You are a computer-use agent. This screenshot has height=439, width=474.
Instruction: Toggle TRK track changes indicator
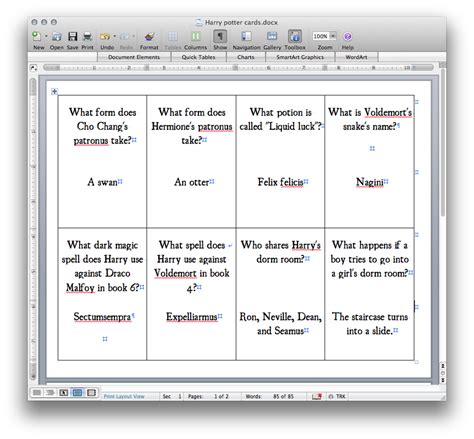(x=337, y=396)
